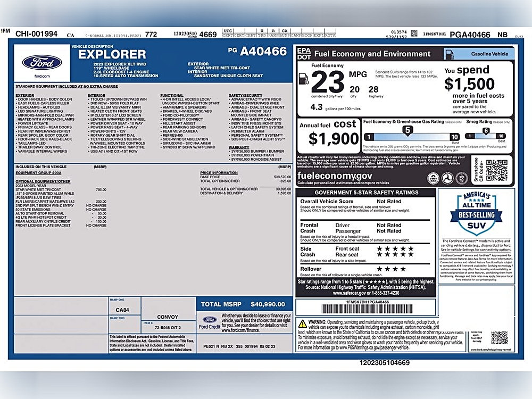Viewport: 532px width, 399px height.
Task: Click the third agency seal next to fueleconomy.gov
Action: tap(461, 178)
